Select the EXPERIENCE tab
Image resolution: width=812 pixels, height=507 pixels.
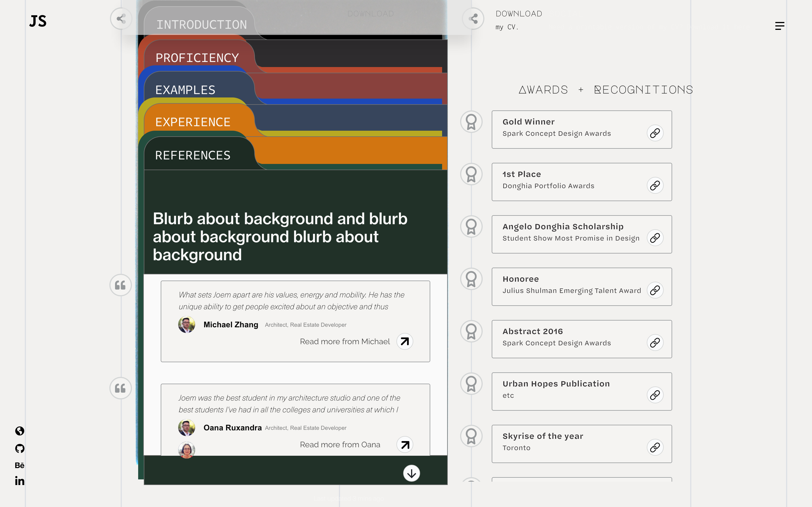tap(193, 122)
